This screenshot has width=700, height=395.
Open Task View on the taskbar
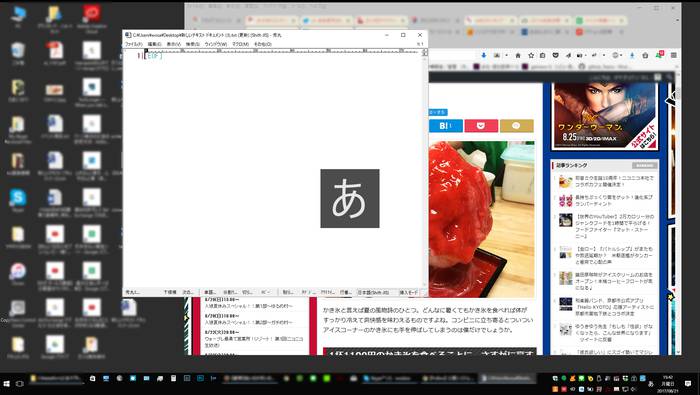point(20,383)
